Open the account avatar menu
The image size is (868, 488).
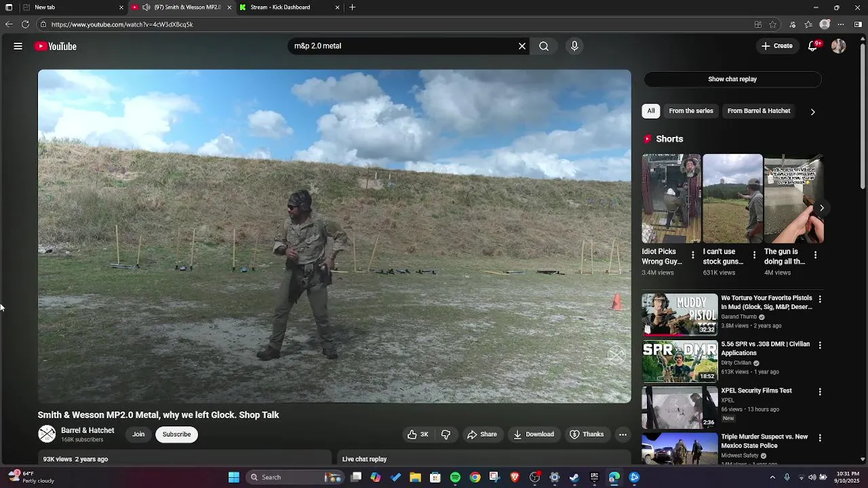(x=839, y=46)
